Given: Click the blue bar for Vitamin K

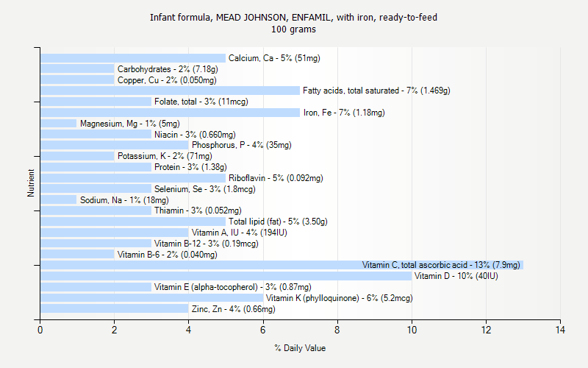Looking at the screenshot, I should coord(152,298).
